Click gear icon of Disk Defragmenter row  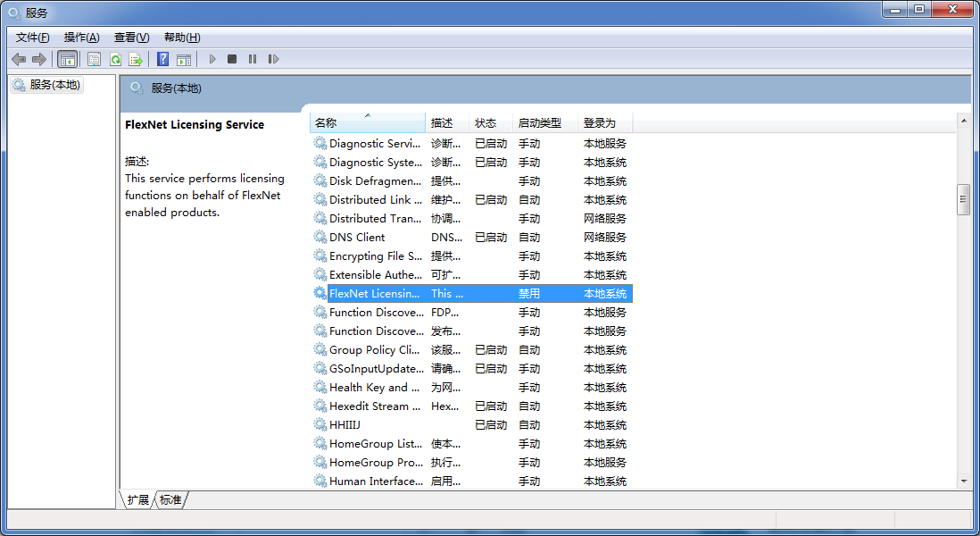pos(320,180)
